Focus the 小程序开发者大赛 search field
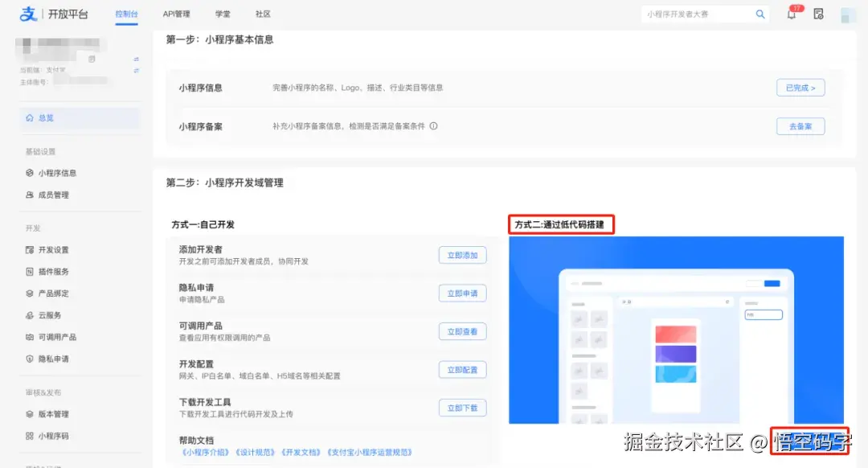Image resolution: width=868 pixels, height=468 pixels. pyautogui.click(x=699, y=14)
